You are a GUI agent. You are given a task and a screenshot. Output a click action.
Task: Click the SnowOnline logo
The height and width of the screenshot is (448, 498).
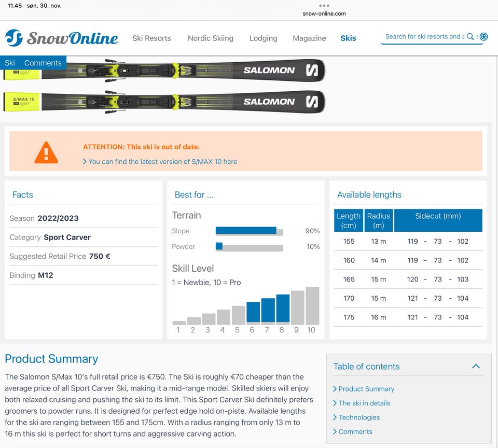(62, 38)
